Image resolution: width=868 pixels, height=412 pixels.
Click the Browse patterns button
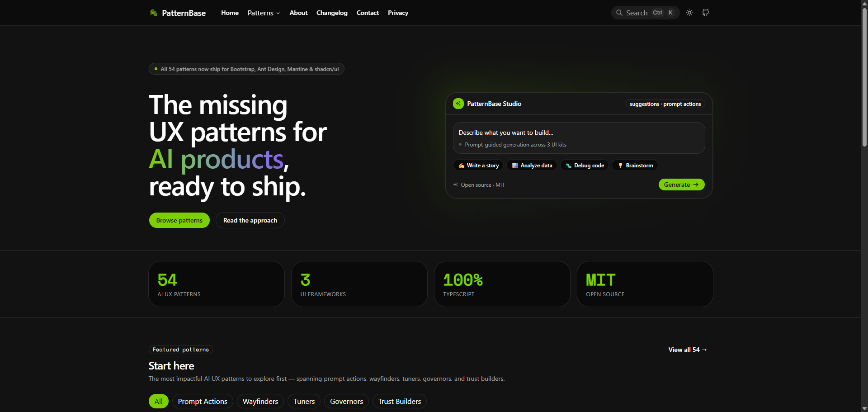point(179,220)
